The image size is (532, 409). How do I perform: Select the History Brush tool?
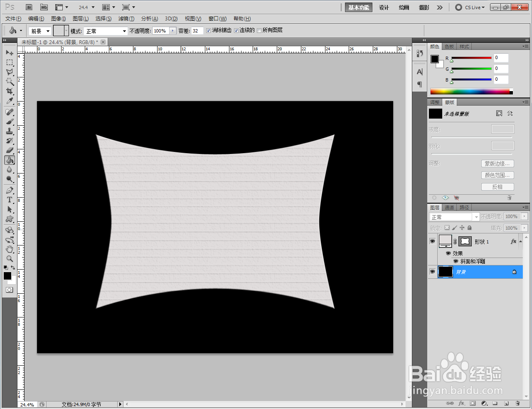pyautogui.click(x=10, y=141)
